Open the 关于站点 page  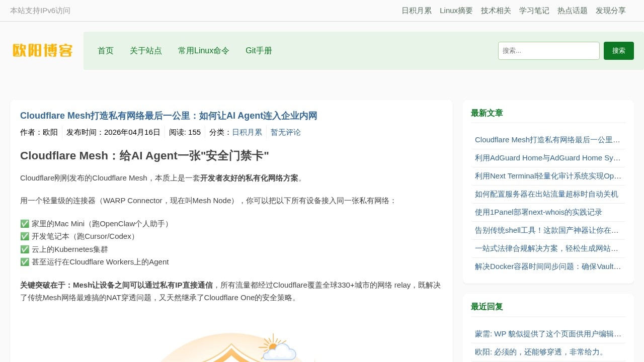tap(146, 50)
